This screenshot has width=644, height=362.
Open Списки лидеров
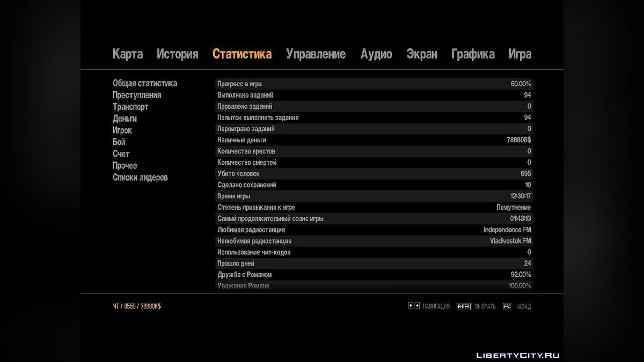pos(140,178)
